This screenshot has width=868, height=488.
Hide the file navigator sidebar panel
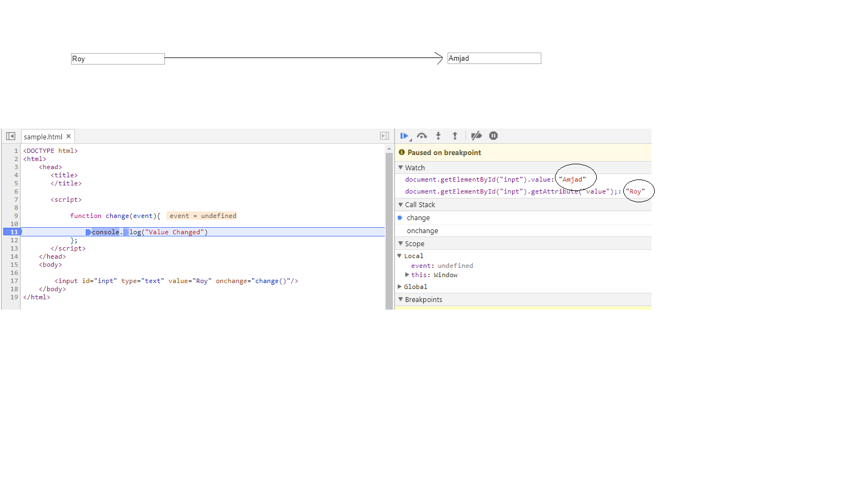pos(10,136)
